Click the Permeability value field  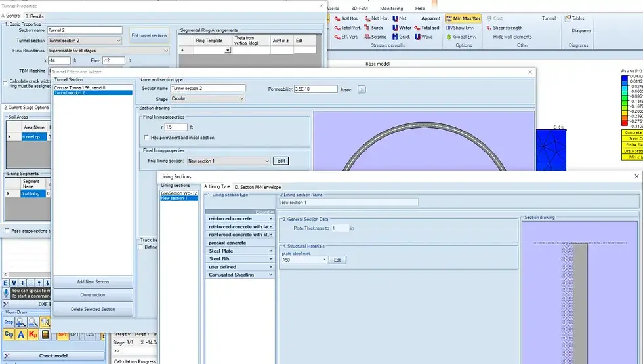pyautogui.click(x=316, y=89)
